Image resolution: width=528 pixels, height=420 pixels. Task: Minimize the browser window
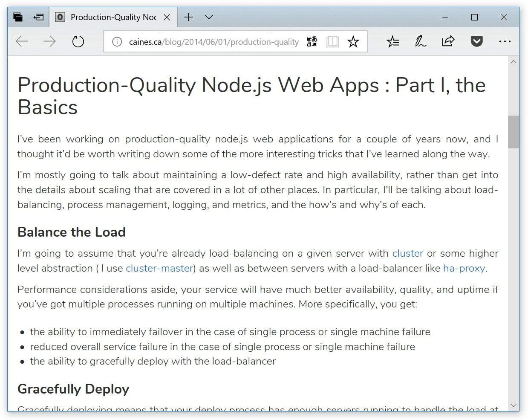[445, 17]
